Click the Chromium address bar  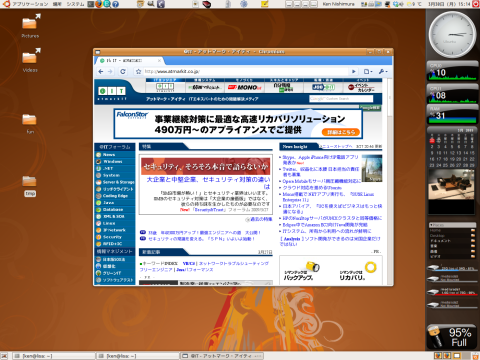coord(246,71)
